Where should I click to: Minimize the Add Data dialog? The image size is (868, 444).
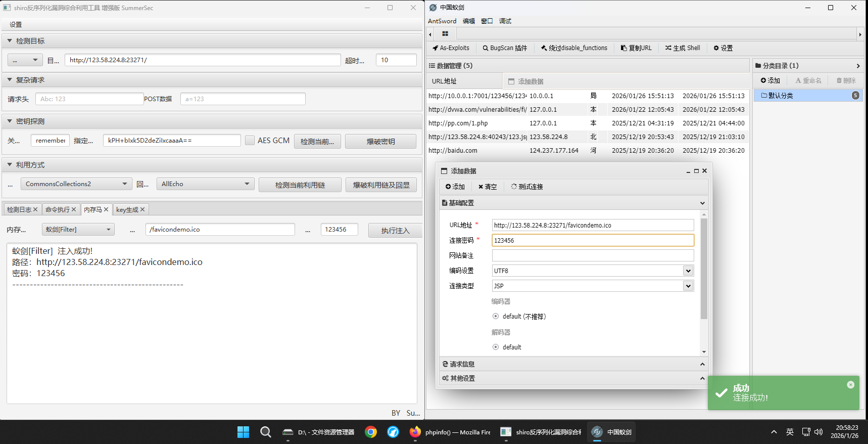tap(688, 171)
